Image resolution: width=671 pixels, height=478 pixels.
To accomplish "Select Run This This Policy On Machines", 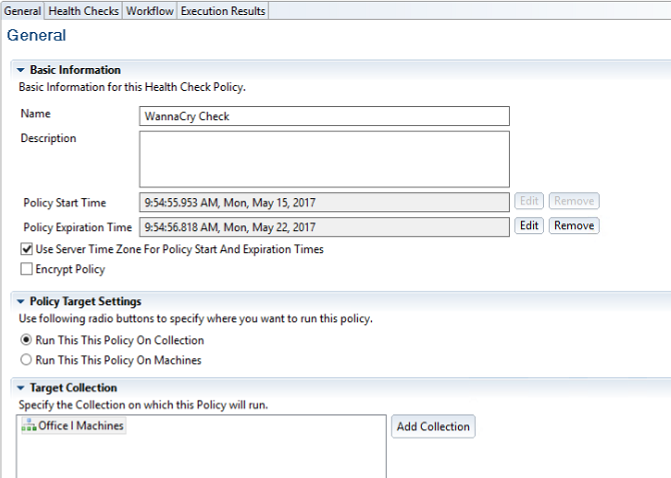I will [26, 359].
